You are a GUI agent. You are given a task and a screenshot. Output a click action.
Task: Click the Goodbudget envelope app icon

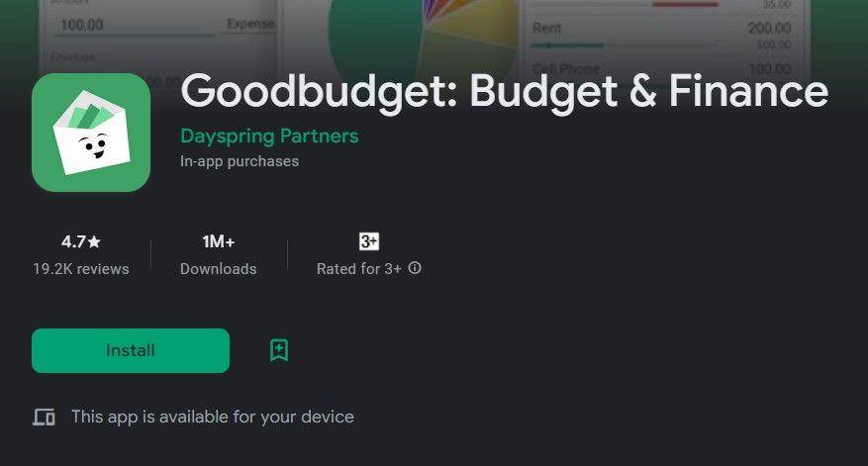coord(91,133)
